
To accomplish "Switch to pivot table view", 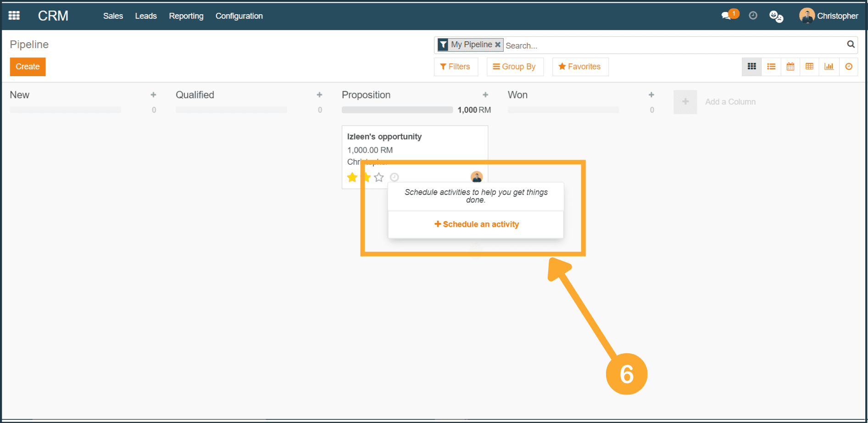I will 810,67.
